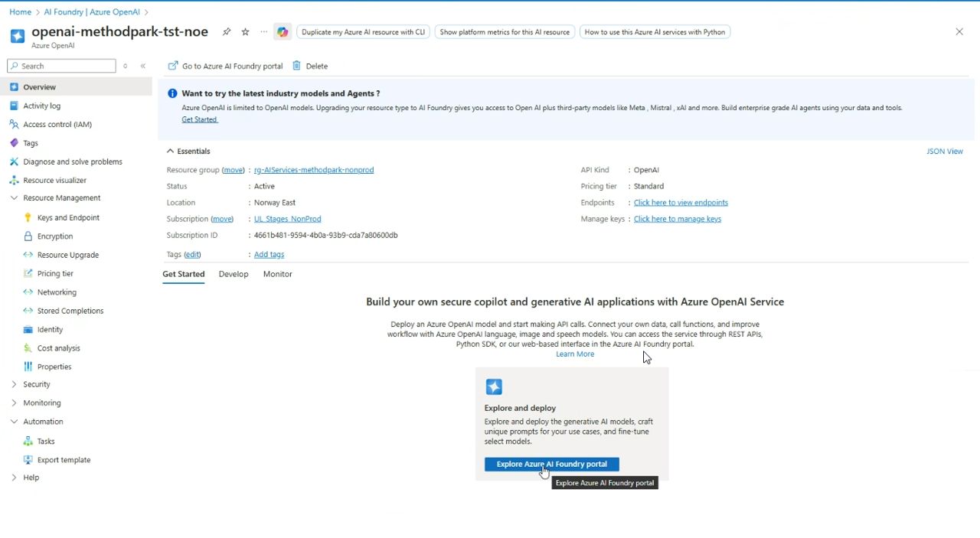Screen dimensions: 980x538
Task: Collapse the sidebar with double-chevron icon
Action: point(143,66)
